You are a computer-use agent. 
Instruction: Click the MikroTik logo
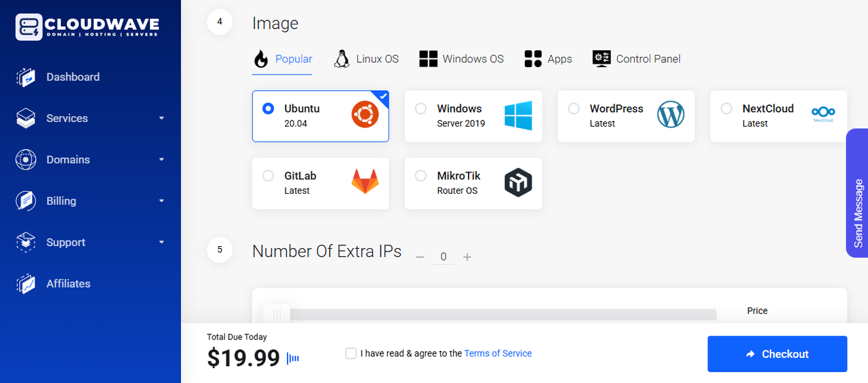click(x=518, y=183)
